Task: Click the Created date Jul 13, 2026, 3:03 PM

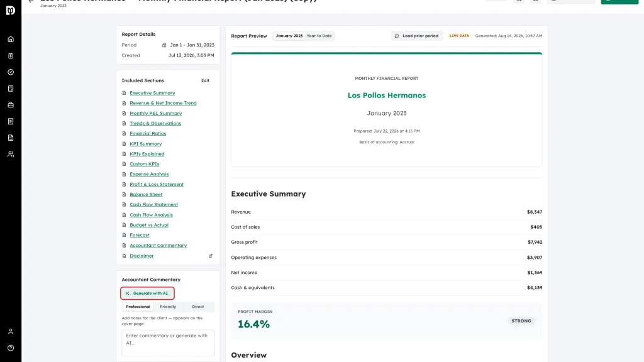Action: 191,55
